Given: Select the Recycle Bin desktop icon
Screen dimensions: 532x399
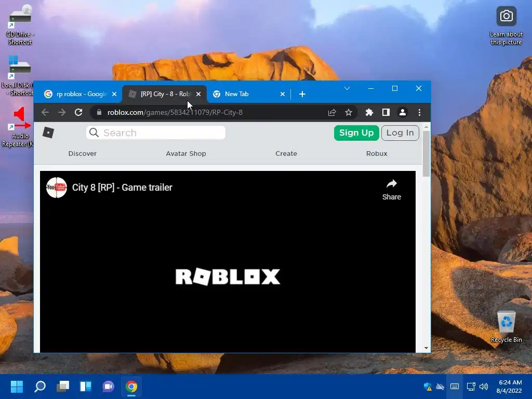Looking at the screenshot, I should pyautogui.click(x=506, y=326).
